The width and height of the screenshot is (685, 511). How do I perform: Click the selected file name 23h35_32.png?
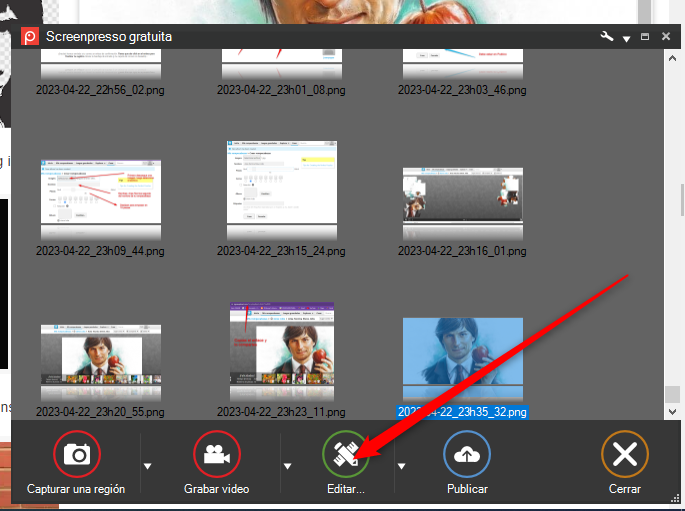(x=462, y=412)
